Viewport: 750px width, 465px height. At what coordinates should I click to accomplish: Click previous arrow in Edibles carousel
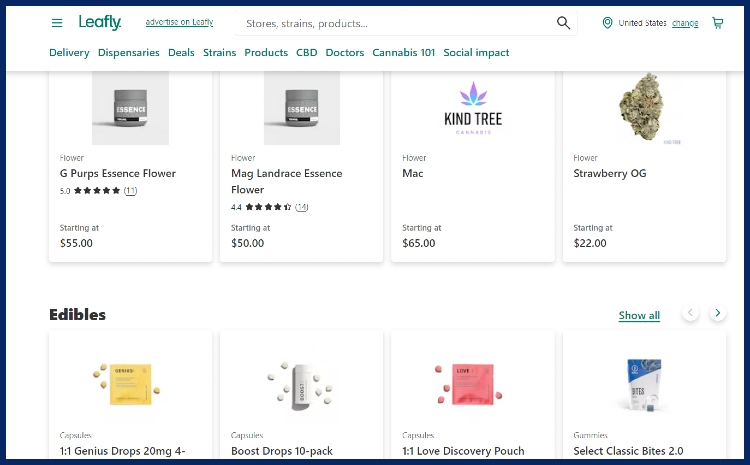[690, 313]
